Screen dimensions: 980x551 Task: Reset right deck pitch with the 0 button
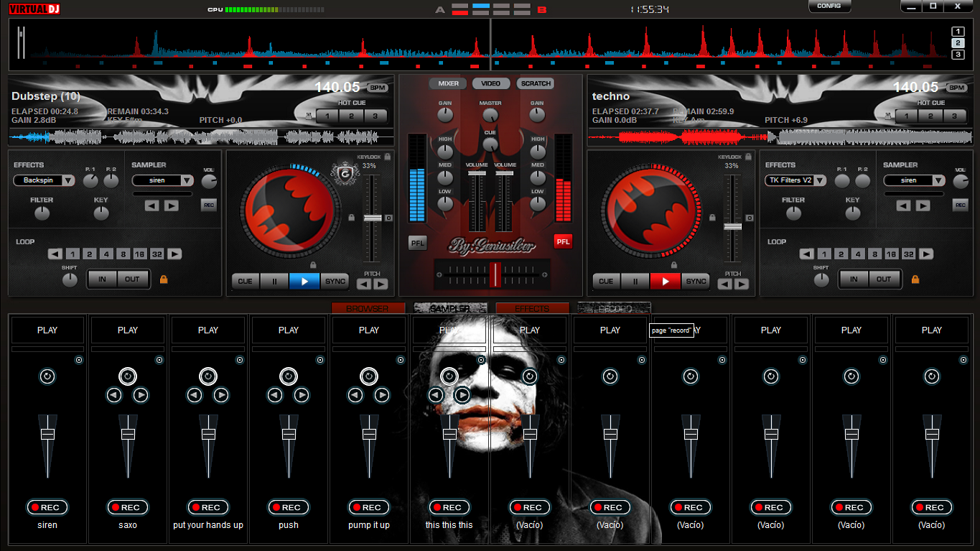click(750, 218)
